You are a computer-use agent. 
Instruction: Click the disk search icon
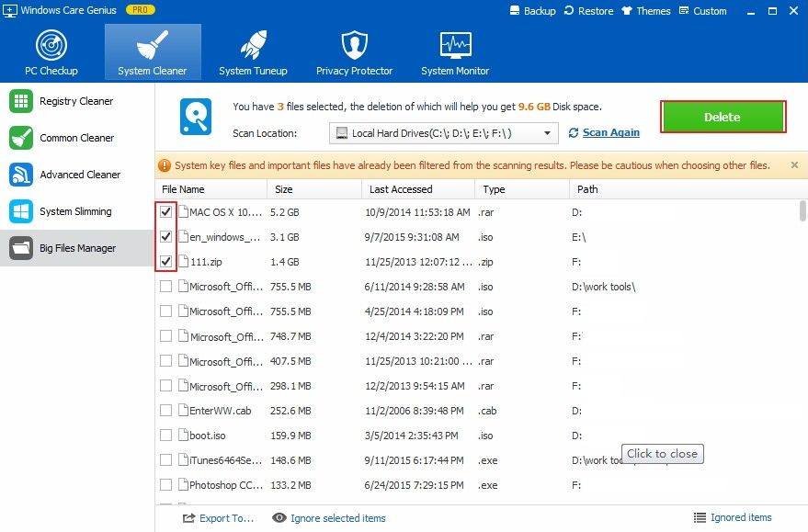(196, 117)
